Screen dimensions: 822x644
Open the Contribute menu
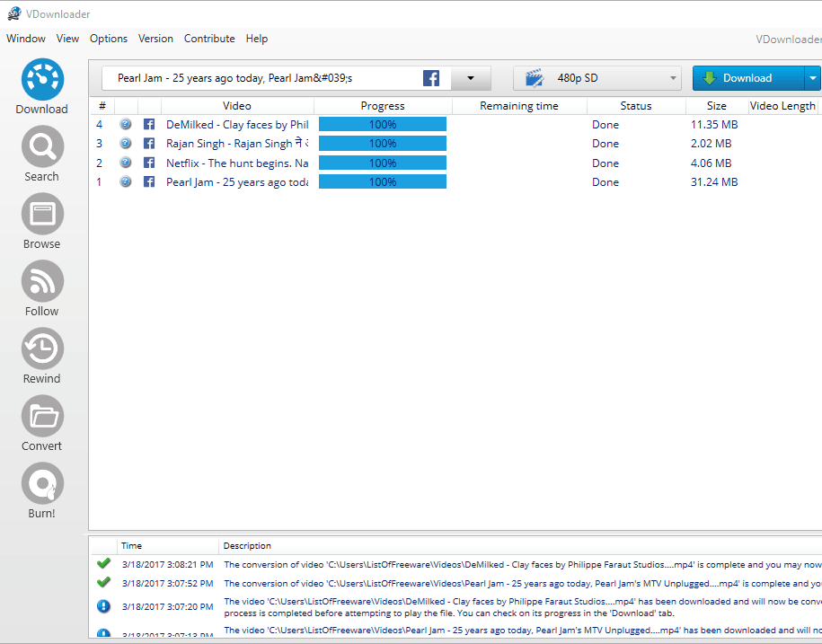(x=209, y=39)
